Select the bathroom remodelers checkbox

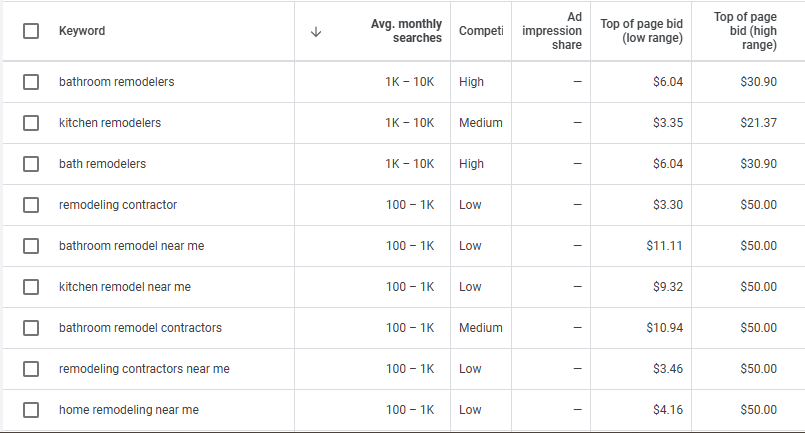coord(31,82)
